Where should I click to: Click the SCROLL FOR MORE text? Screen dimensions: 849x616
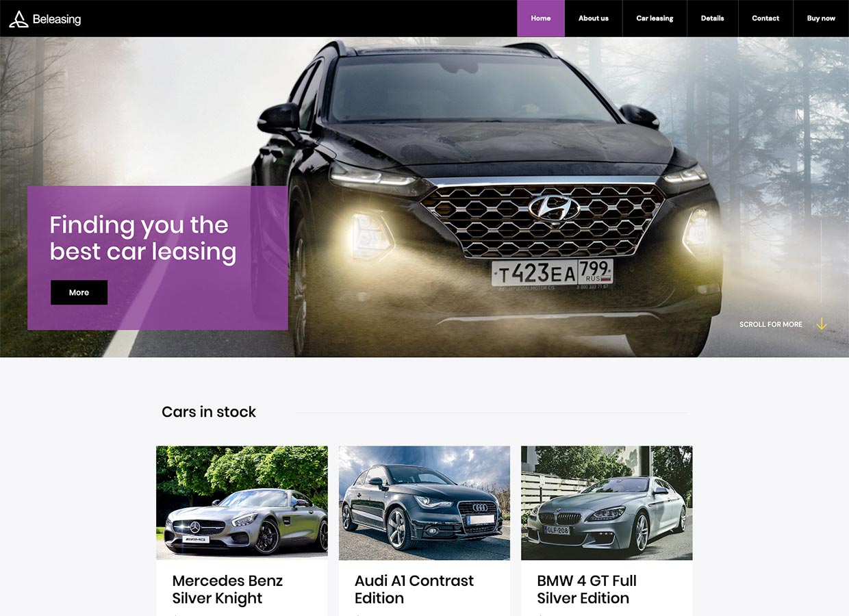[x=771, y=324]
